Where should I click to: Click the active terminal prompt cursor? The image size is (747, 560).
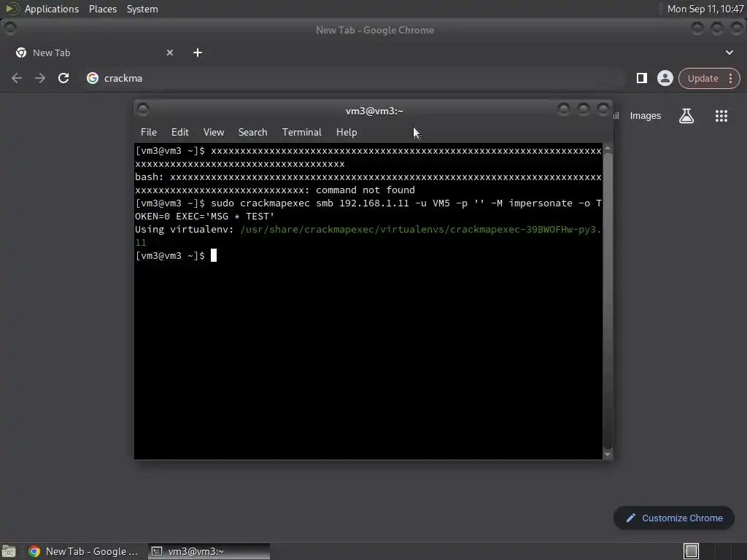pos(214,256)
